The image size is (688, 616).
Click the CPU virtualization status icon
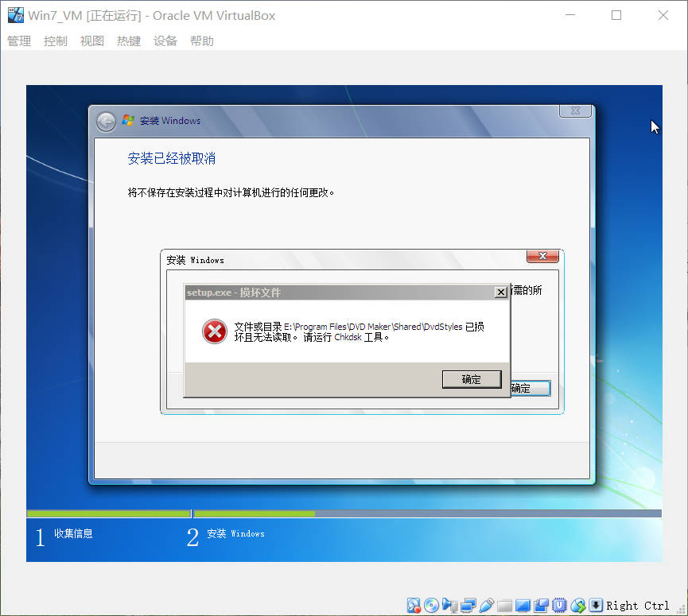tap(559, 606)
